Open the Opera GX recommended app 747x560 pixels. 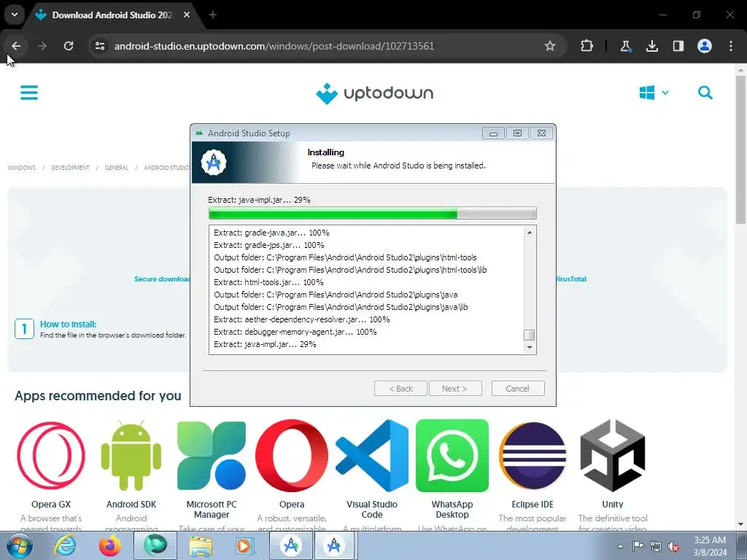(51, 456)
